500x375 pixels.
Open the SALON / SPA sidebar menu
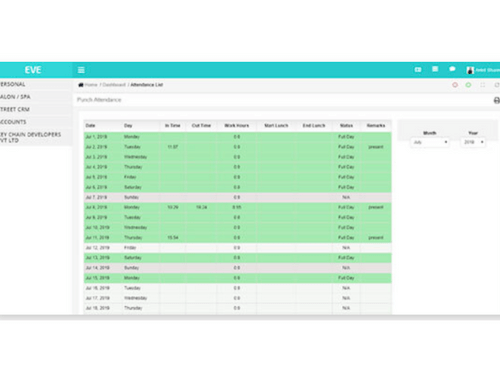pos(35,97)
